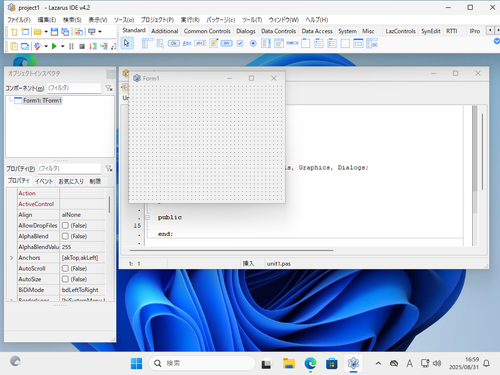
Task: Click the Save file toolbar icon
Action: click(54, 32)
